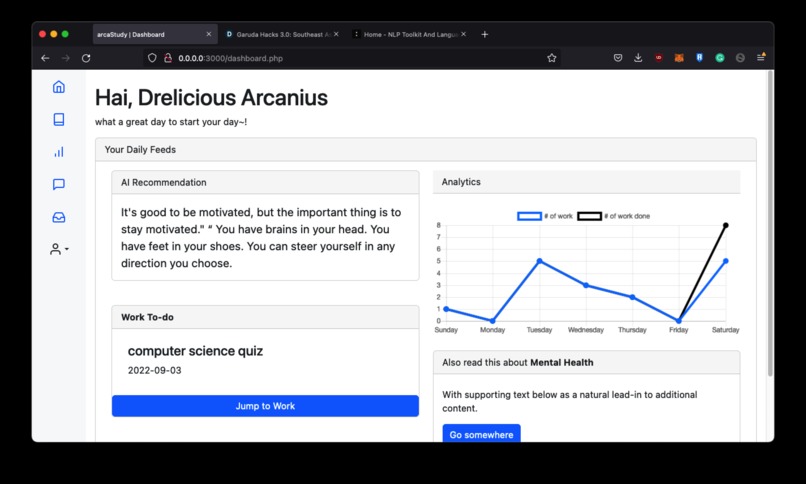Open the downloads arrow icon
This screenshot has width=806, height=484.
638,58
